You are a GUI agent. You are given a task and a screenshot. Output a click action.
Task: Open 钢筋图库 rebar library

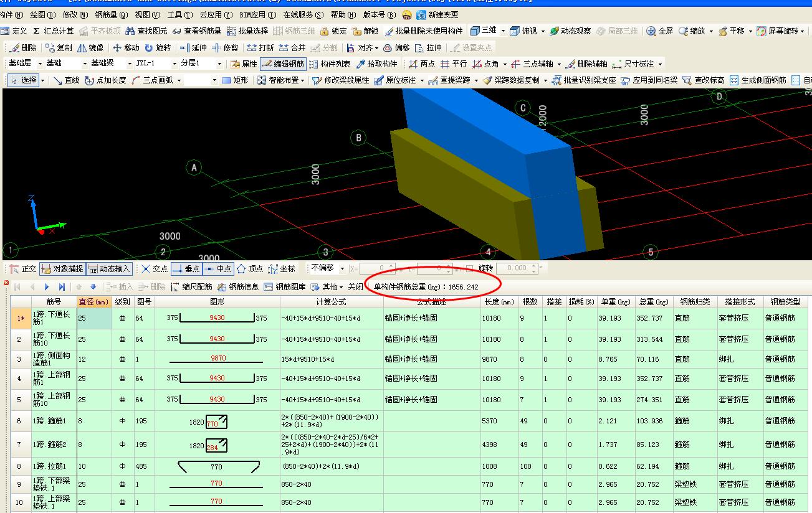tap(285, 287)
